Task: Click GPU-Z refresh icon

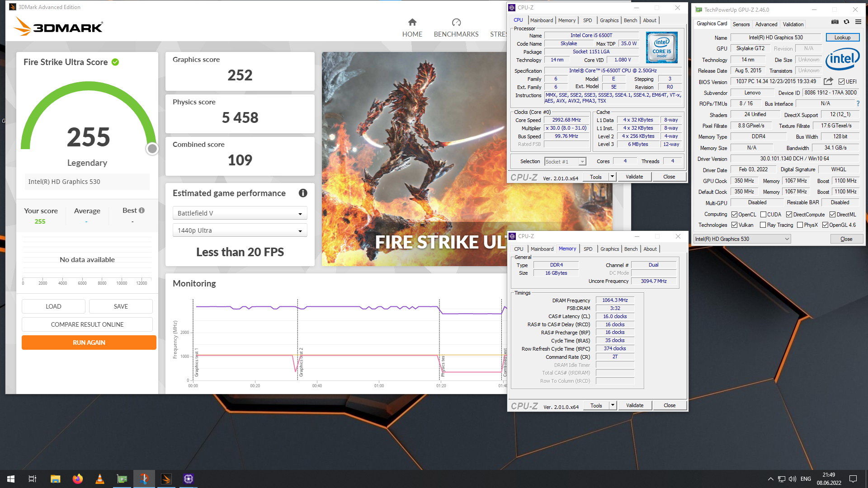Action: point(846,22)
